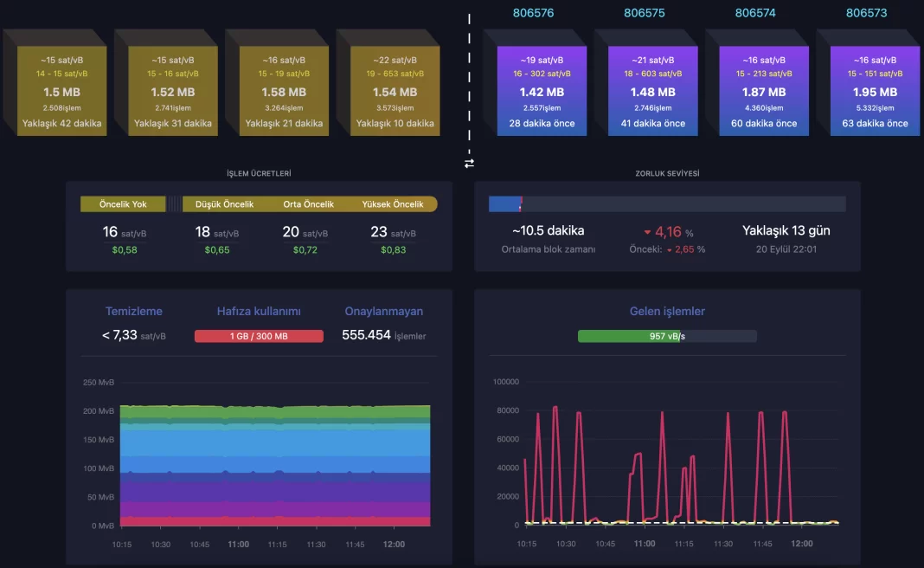The height and width of the screenshot is (568, 924).
Task: Select pending block estimated in 42 minutes
Action: (x=61, y=91)
